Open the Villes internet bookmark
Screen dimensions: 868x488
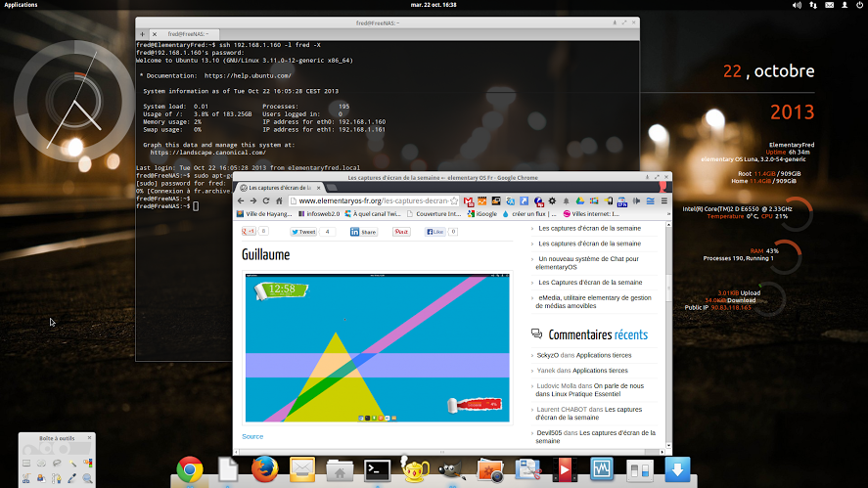click(591, 213)
